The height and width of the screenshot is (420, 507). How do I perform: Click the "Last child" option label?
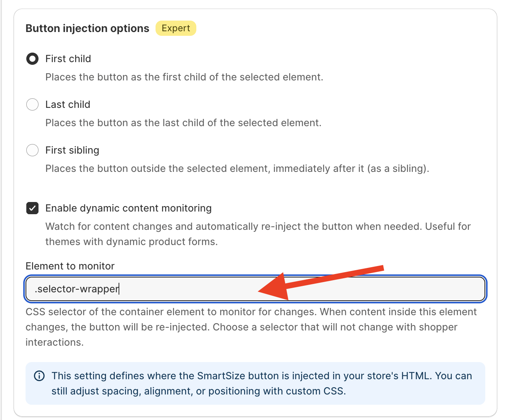(x=68, y=104)
